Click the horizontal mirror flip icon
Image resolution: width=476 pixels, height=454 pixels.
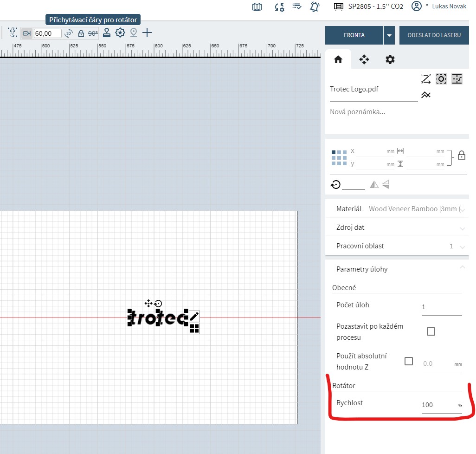coord(374,185)
